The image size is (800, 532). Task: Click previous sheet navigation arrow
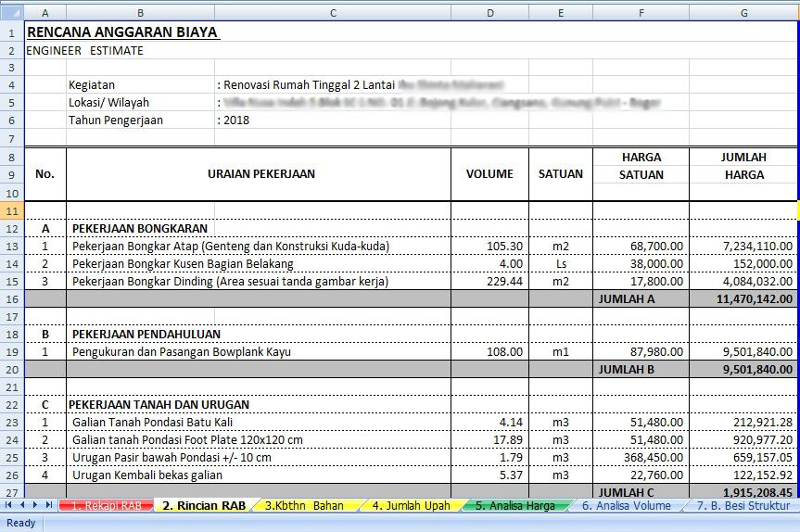pyautogui.click(x=22, y=505)
